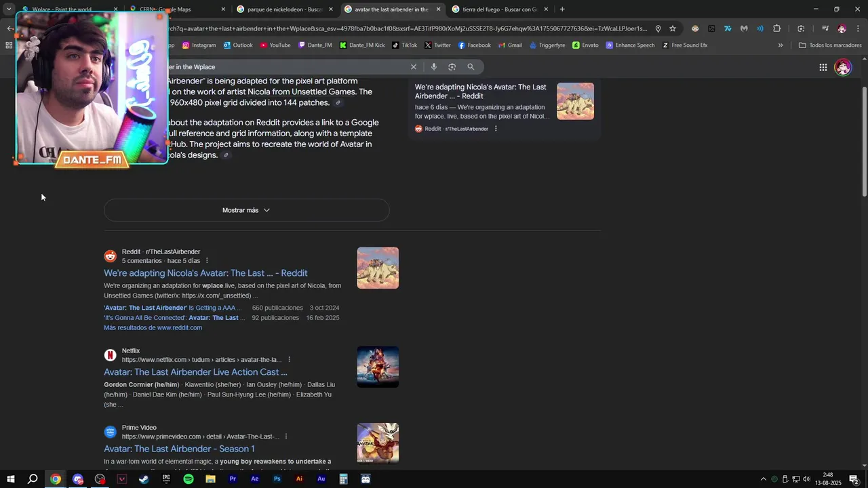This screenshot has height=488, width=868.
Task: Open Windows notification center
Action: point(854,479)
